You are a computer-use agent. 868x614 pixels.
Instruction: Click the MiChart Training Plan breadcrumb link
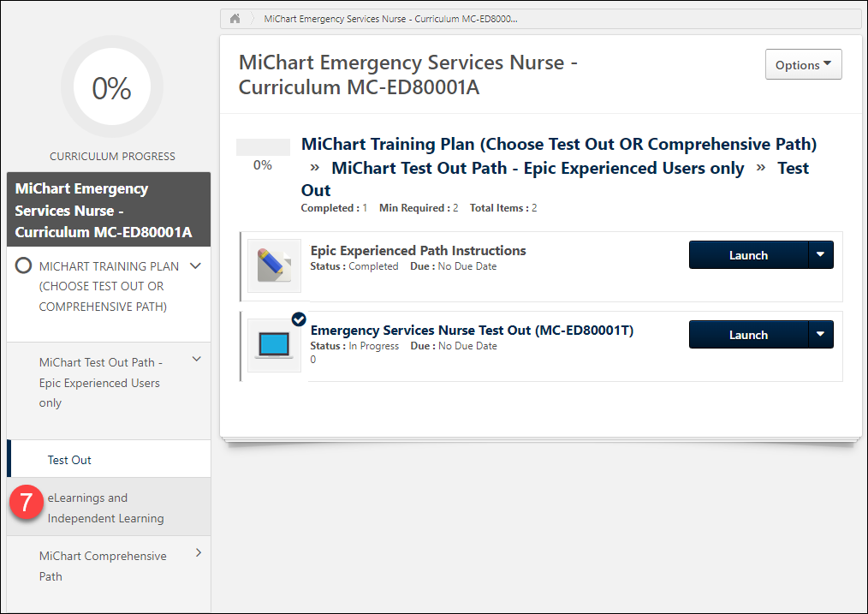coord(558,144)
